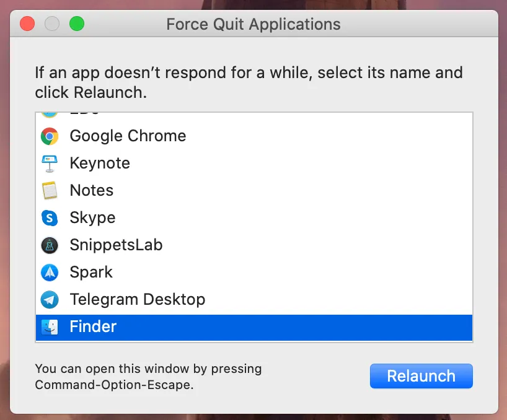Select the highlighted Finder row

pos(254,327)
